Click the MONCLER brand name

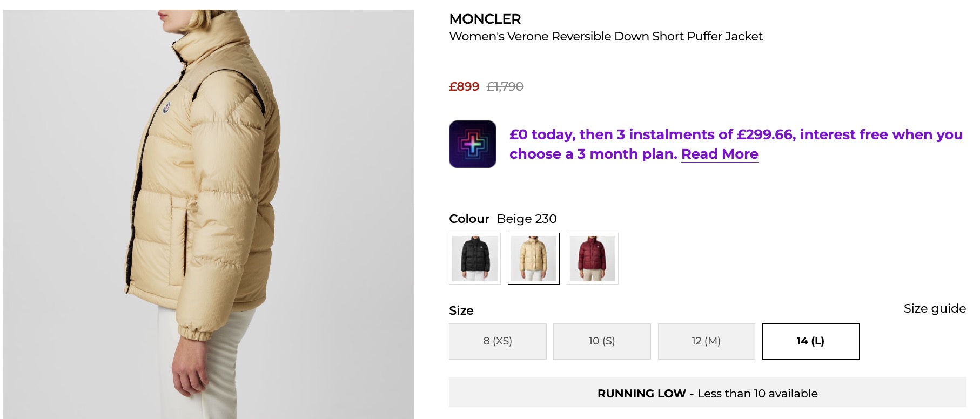[x=485, y=19]
